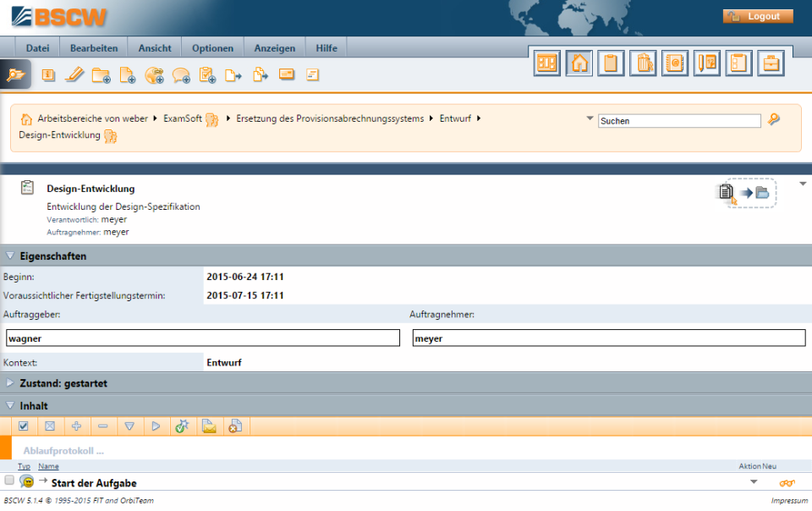Click the new document icon
This screenshot has width=812, height=511.
pos(128,75)
